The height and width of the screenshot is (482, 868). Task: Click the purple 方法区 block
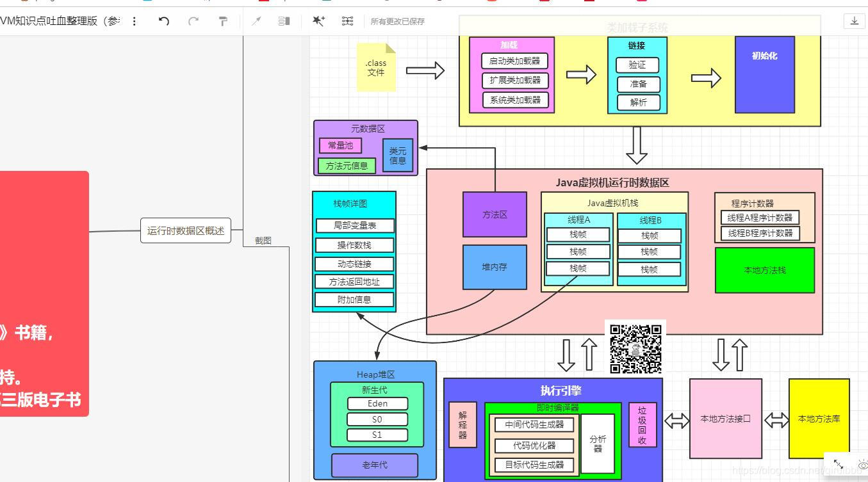point(495,214)
